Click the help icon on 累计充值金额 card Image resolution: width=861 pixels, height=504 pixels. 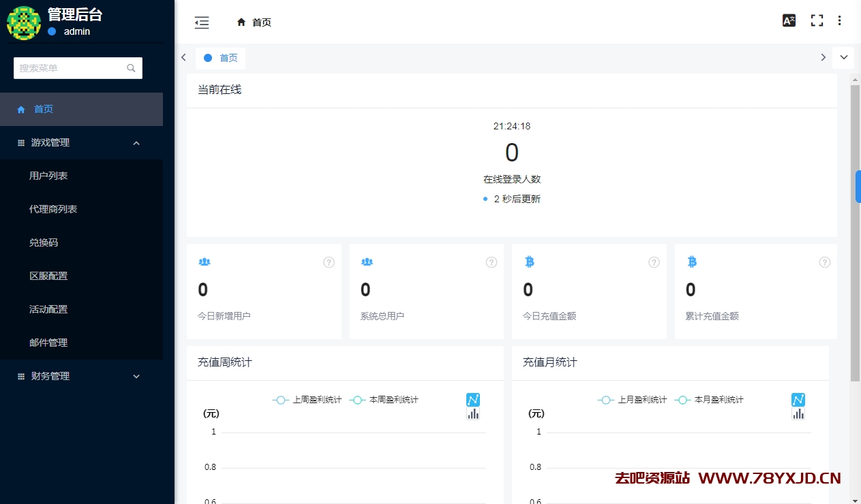(x=824, y=262)
